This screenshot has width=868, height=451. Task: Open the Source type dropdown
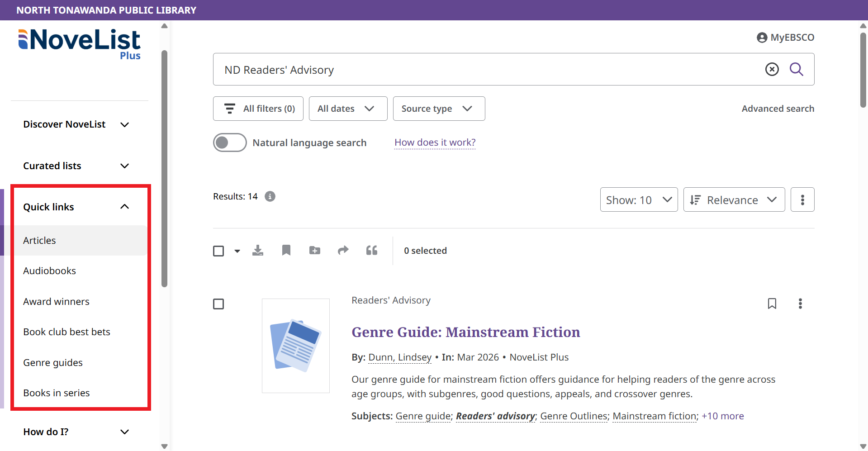point(439,109)
